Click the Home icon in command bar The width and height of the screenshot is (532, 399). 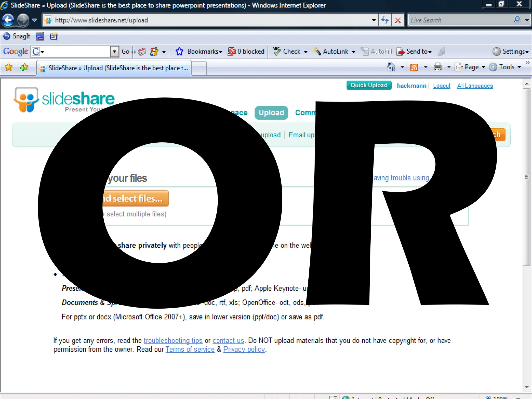pyautogui.click(x=391, y=67)
